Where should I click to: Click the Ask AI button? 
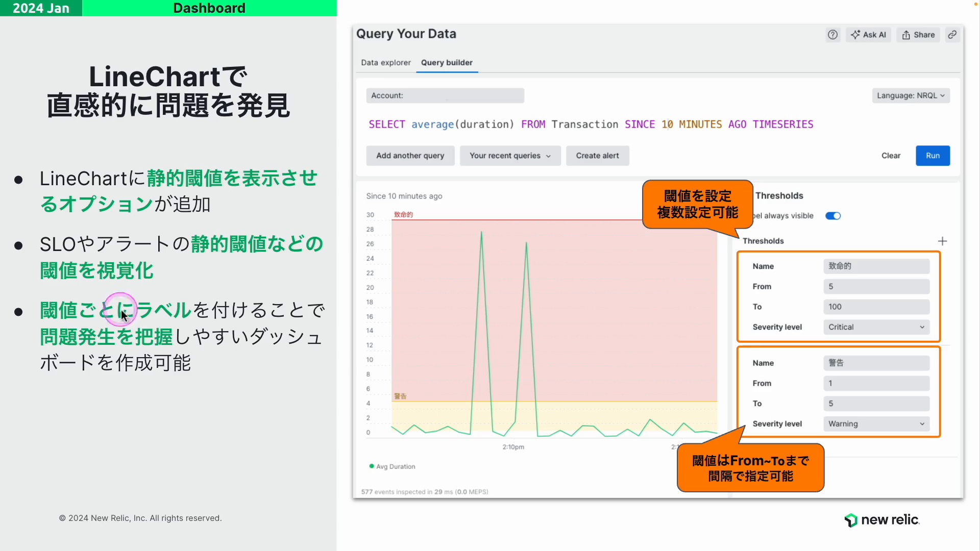coord(869,35)
